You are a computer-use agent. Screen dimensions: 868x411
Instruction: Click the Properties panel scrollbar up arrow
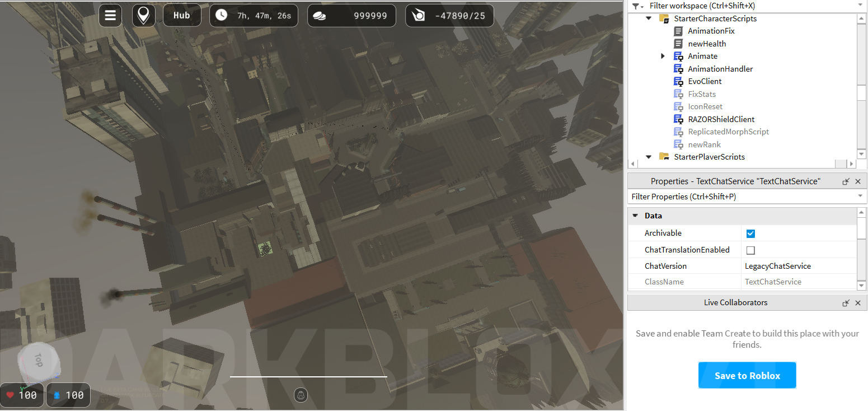862,212
